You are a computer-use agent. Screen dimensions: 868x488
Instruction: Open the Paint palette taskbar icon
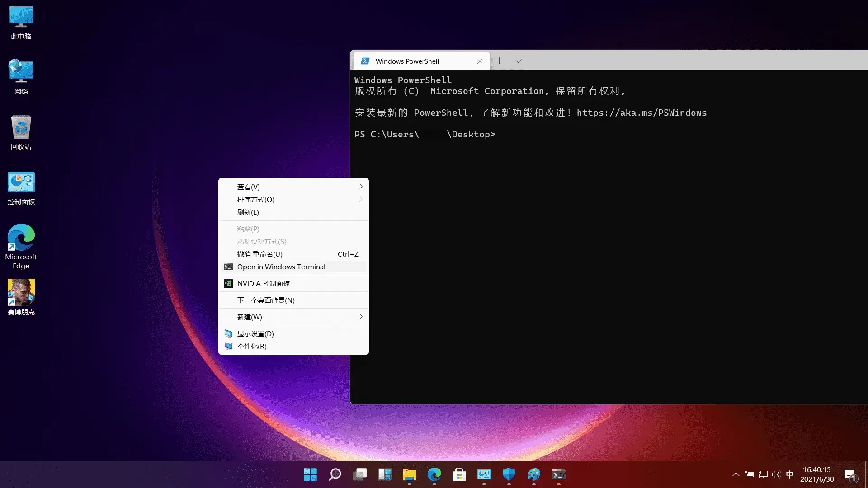point(534,474)
